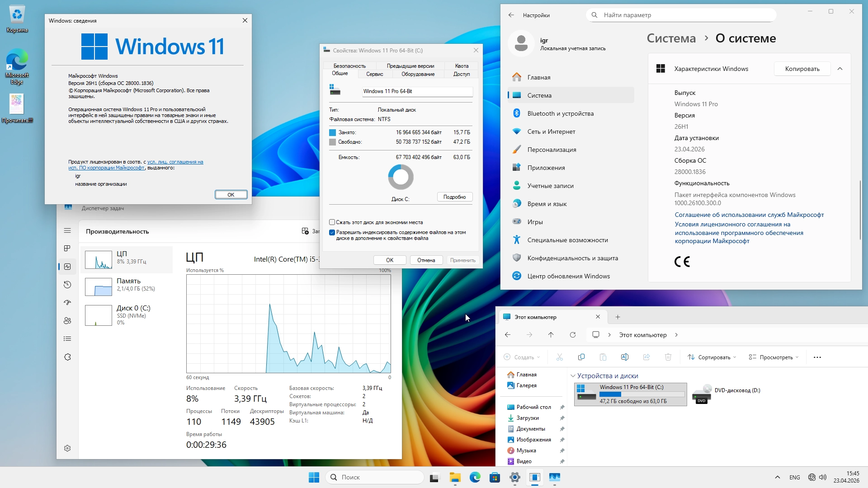
Task: Click the Task Manager hamburger menu icon
Action: (67, 230)
